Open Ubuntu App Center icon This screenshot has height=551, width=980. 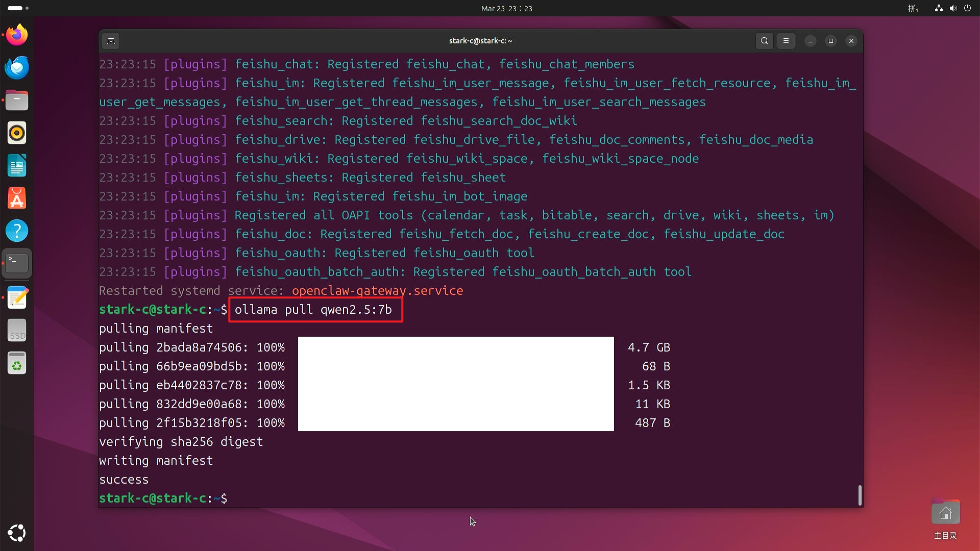click(x=17, y=198)
